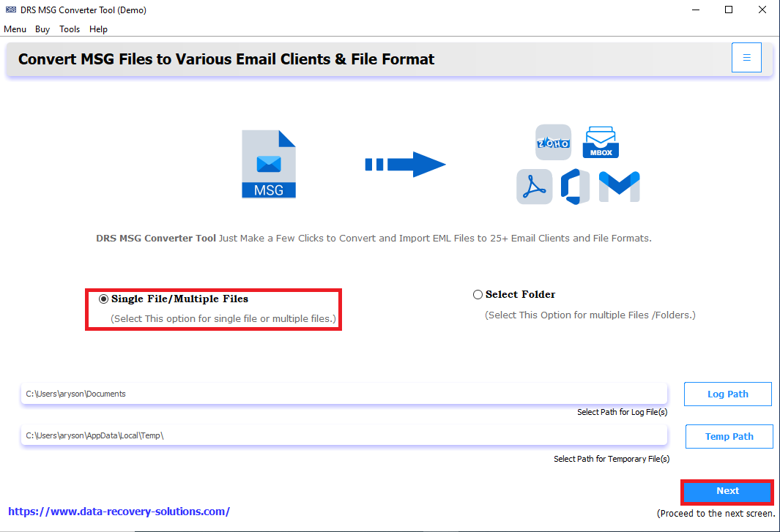Enable the Select Folder option

[478, 294]
